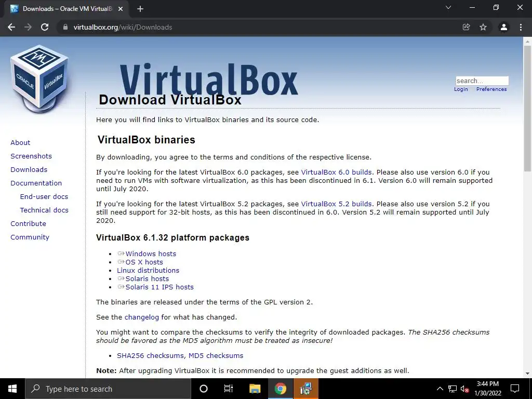Click the scrollbar up arrow
Image resolution: width=532 pixels, height=399 pixels.
(527, 41)
